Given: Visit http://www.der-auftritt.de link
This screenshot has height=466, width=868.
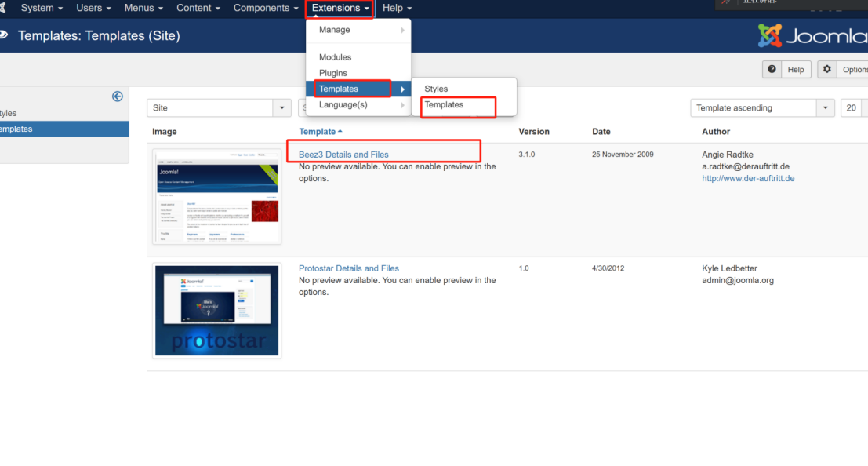Looking at the screenshot, I should point(748,178).
